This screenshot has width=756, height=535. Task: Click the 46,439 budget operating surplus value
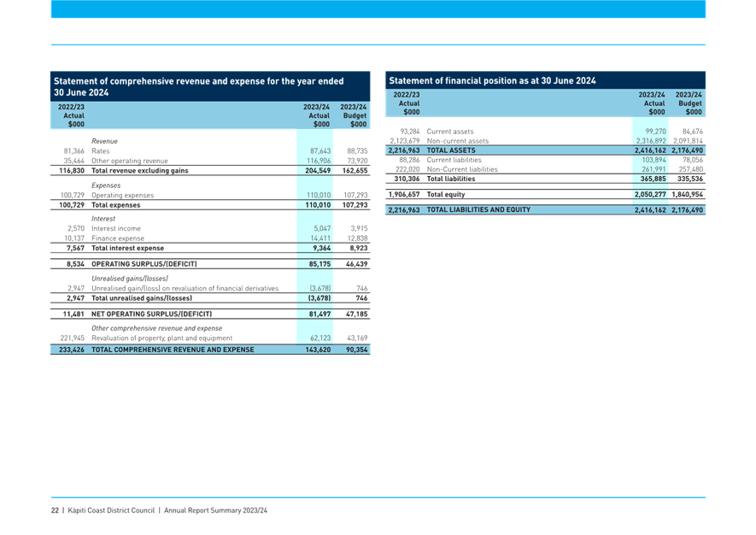pos(357,264)
